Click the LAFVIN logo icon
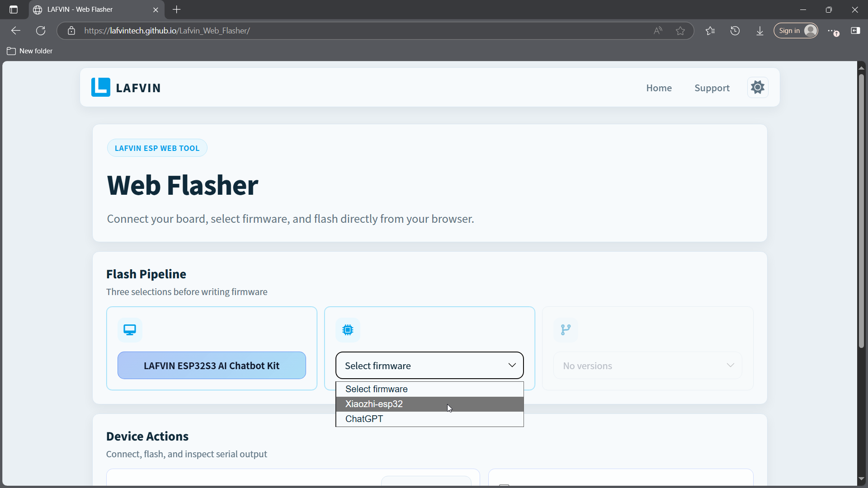This screenshot has height=488, width=868. click(100, 87)
